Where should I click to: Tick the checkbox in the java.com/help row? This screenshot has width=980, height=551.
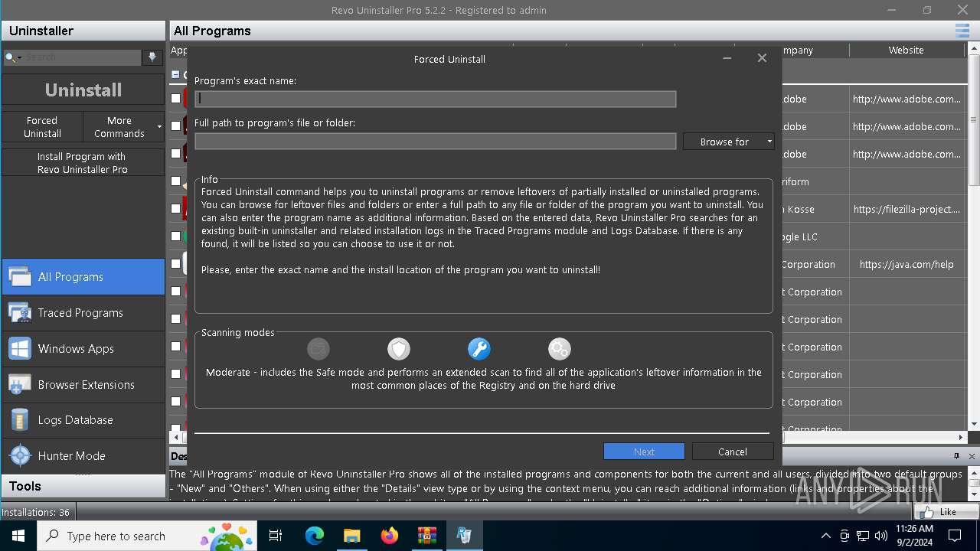point(176,264)
